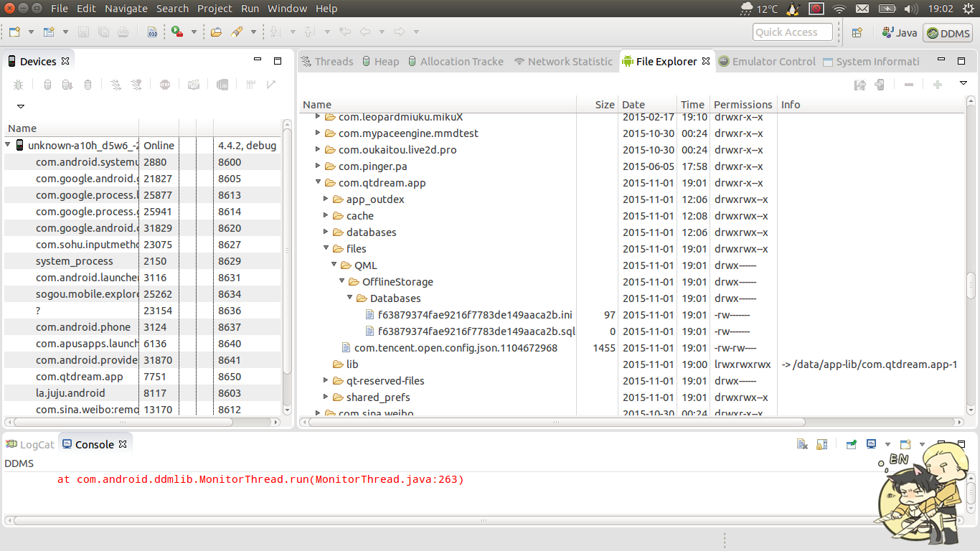
Task: Expand the shared_prefs folder
Action: pos(326,397)
